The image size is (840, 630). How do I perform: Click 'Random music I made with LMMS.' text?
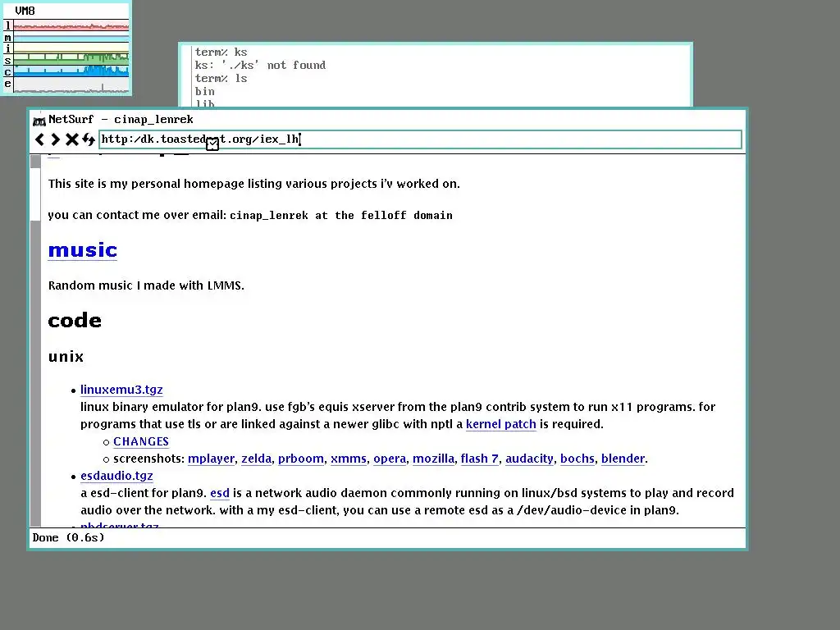tap(146, 285)
